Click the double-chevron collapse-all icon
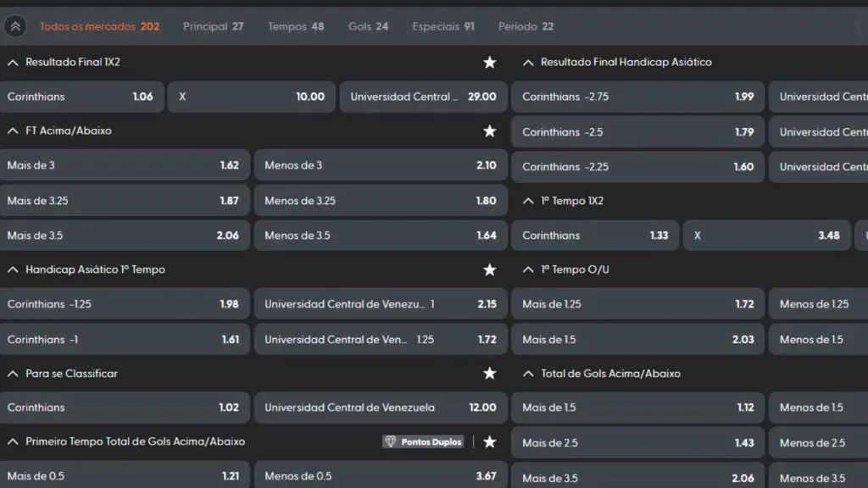The height and width of the screenshot is (488, 868). pos(14,26)
